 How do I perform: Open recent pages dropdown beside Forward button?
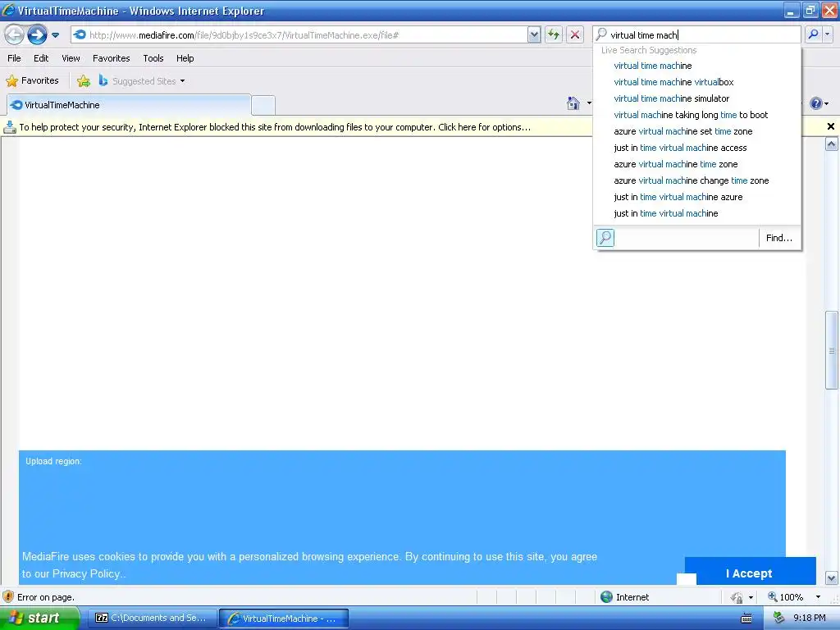click(x=55, y=35)
